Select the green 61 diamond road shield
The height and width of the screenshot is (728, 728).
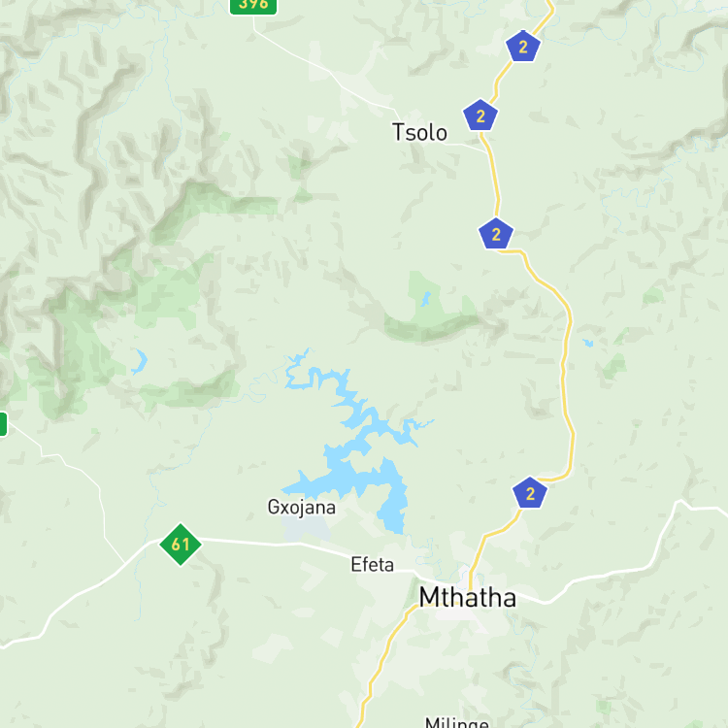point(181,545)
